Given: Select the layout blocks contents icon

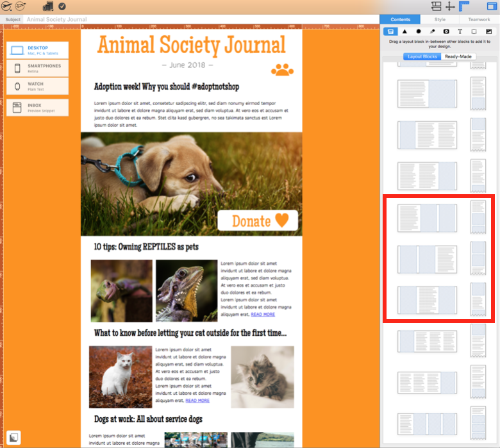Looking at the screenshot, I should coord(390,31).
